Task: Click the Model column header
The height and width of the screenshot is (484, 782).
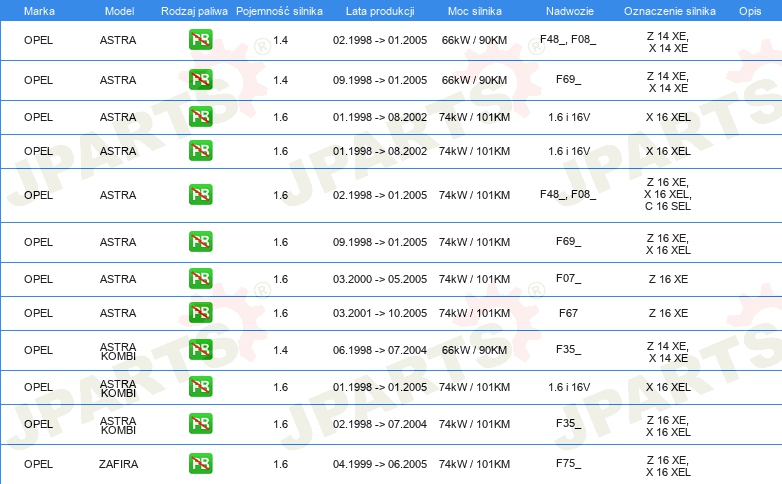Action: pos(119,11)
